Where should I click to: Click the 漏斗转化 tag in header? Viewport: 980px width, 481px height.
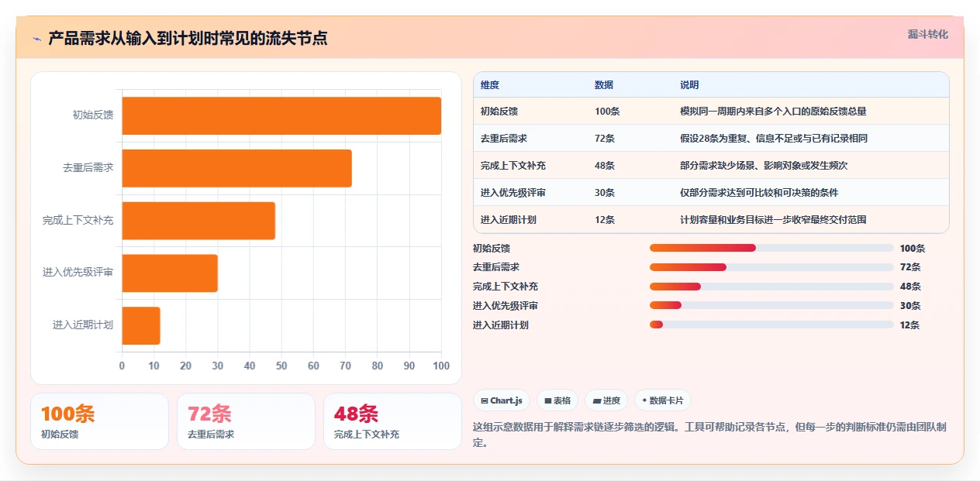[x=927, y=34]
